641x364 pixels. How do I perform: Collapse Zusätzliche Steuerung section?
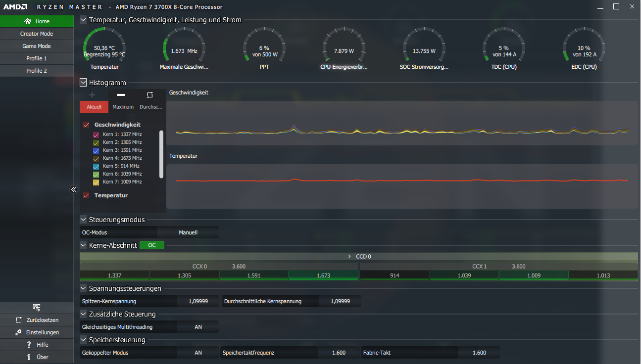[83, 314]
